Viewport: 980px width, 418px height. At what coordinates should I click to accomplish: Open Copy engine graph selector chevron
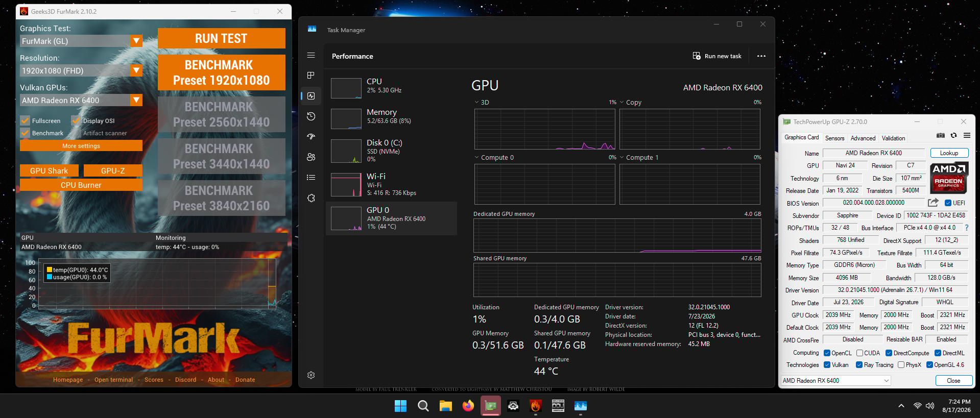(x=622, y=102)
